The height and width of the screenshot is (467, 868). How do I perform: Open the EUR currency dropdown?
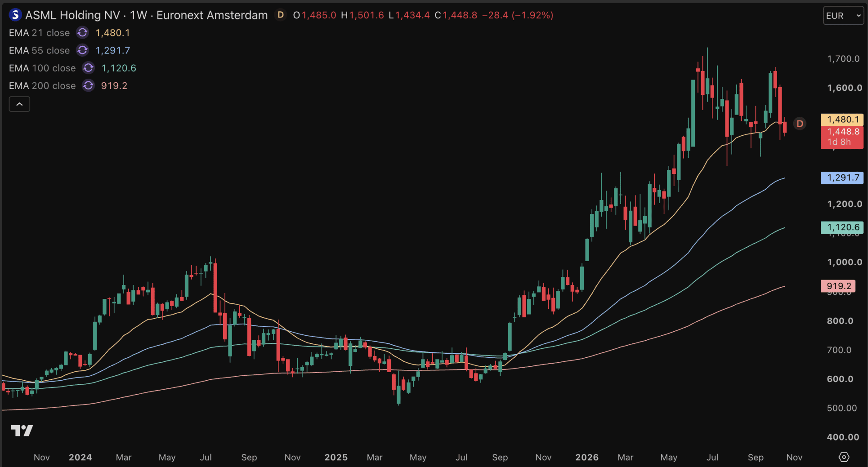(843, 16)
